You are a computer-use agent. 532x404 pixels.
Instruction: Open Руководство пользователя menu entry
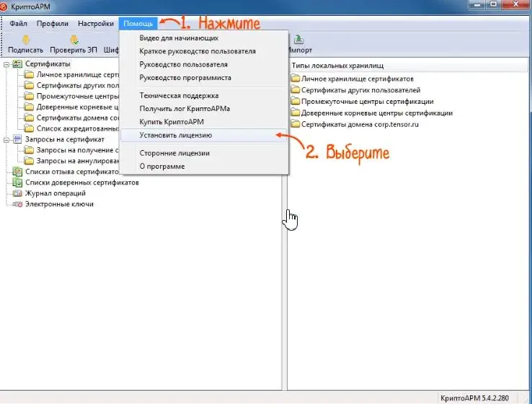point(204,64)
